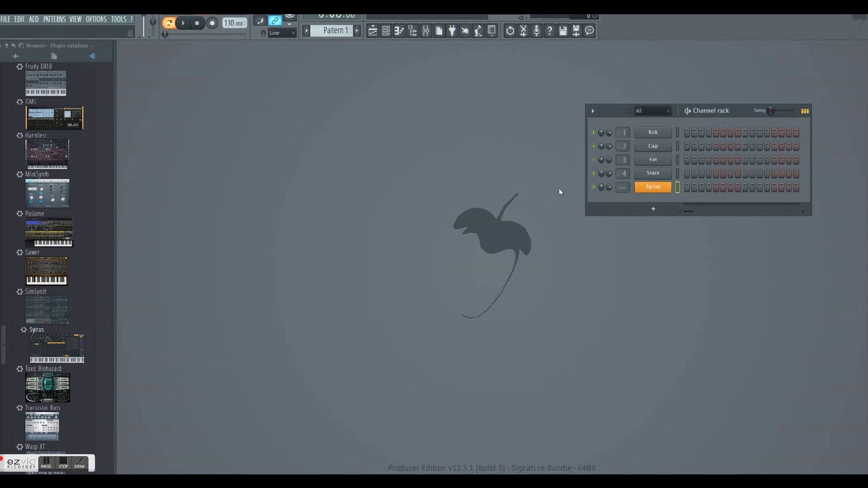
Task: Toggle the last step of the Snare row
Action: (x=796, y=174)
